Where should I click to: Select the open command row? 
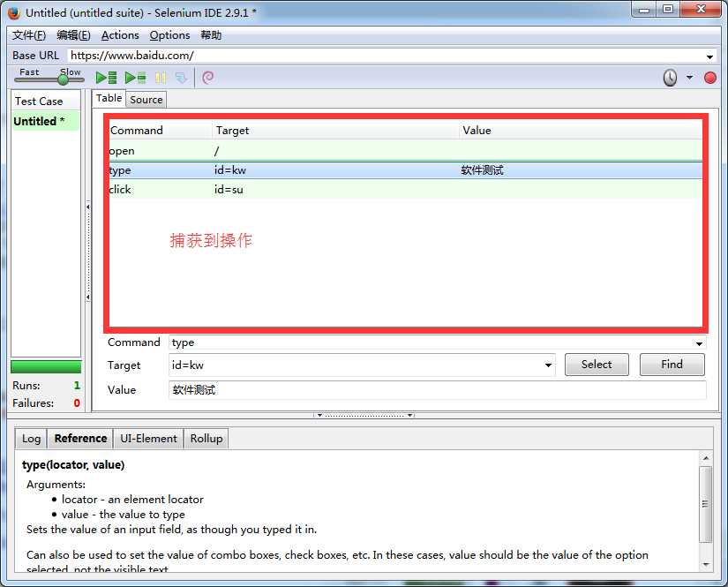click(405, 151)
